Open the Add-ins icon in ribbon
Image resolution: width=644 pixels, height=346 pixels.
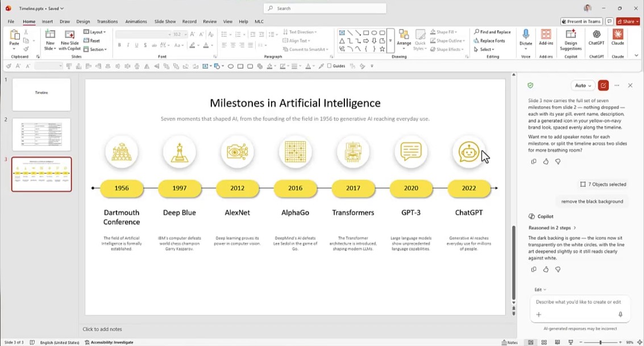(546, 35)
